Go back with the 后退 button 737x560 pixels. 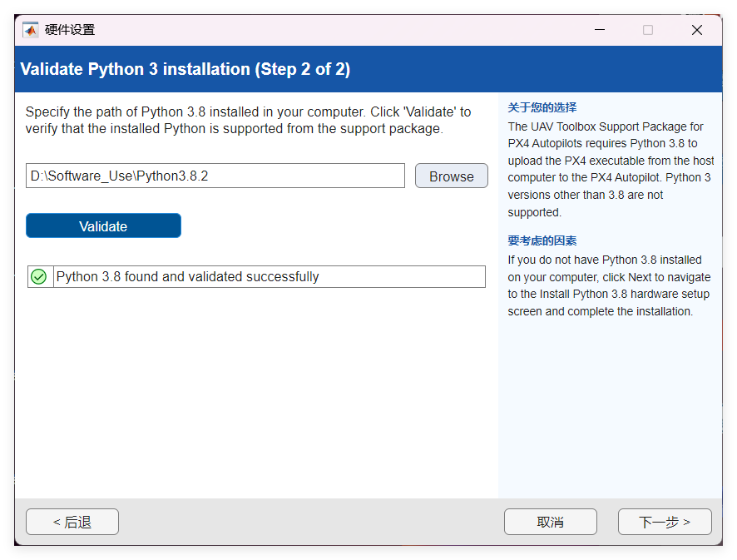coord(72,522)
